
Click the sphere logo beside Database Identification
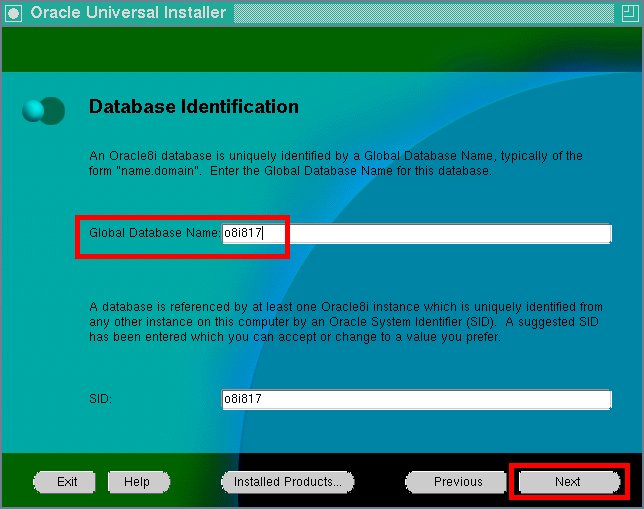click(44, 111)
